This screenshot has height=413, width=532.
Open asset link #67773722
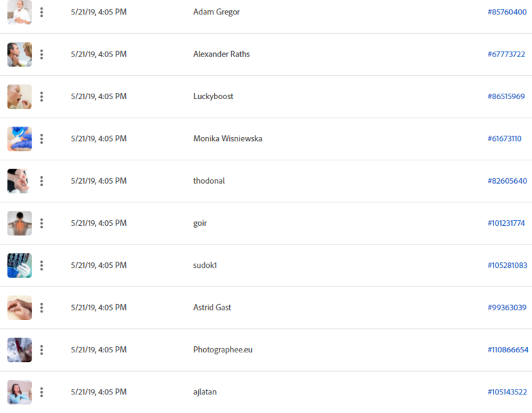pos(507,54)
